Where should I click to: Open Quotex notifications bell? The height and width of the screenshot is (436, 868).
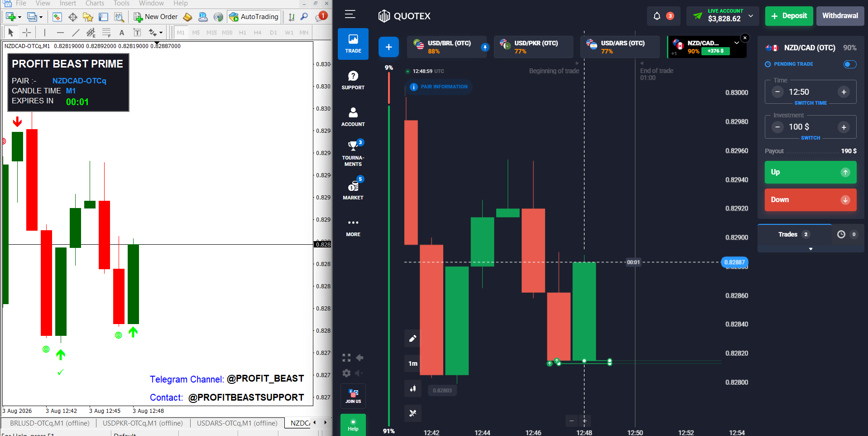click(x=657, y=16)
